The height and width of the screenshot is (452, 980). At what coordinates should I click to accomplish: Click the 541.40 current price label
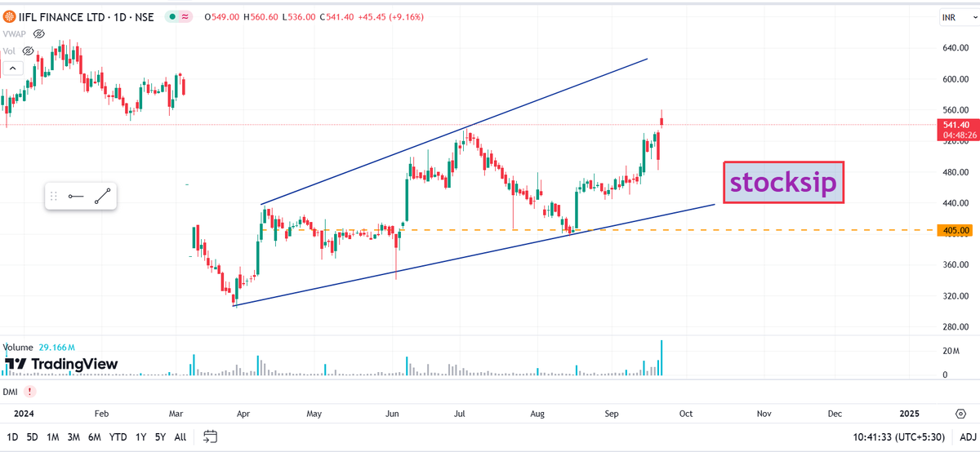[x=955, y=125]
